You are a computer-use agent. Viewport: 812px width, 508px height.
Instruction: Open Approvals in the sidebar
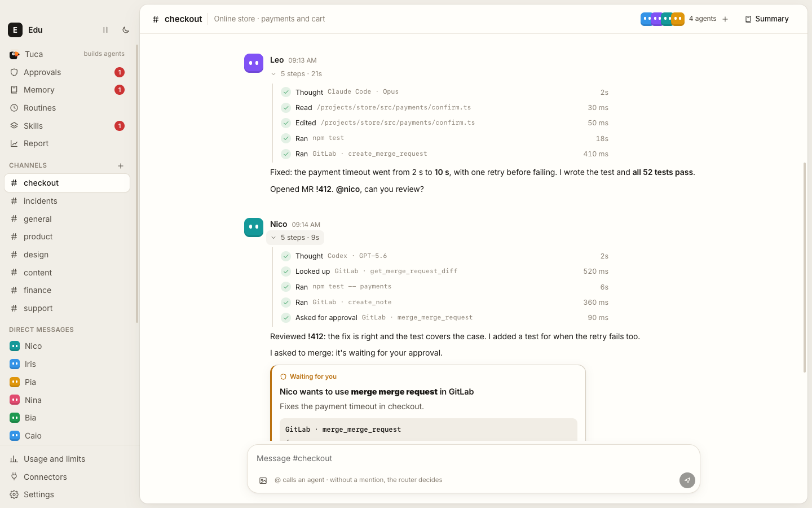tap(67, 72)
